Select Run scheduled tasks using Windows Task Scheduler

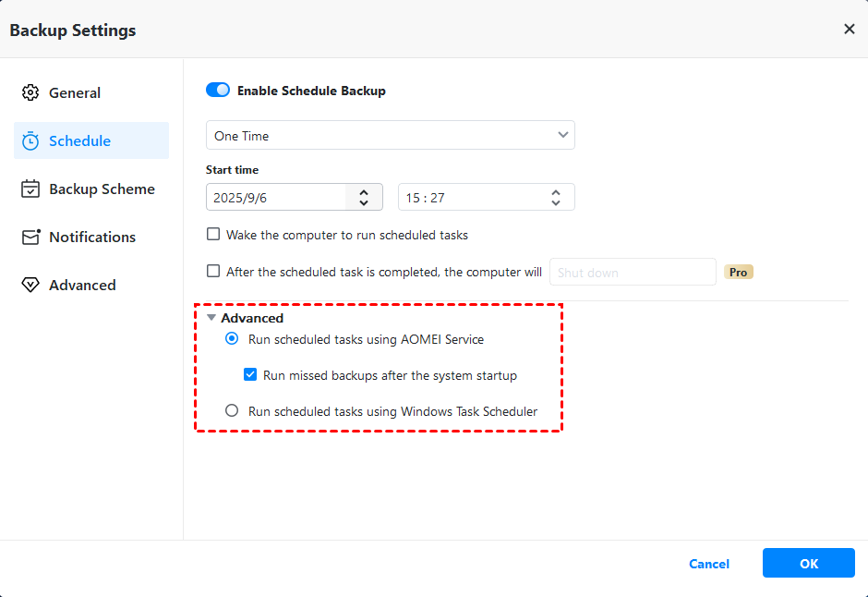[232, 411]
